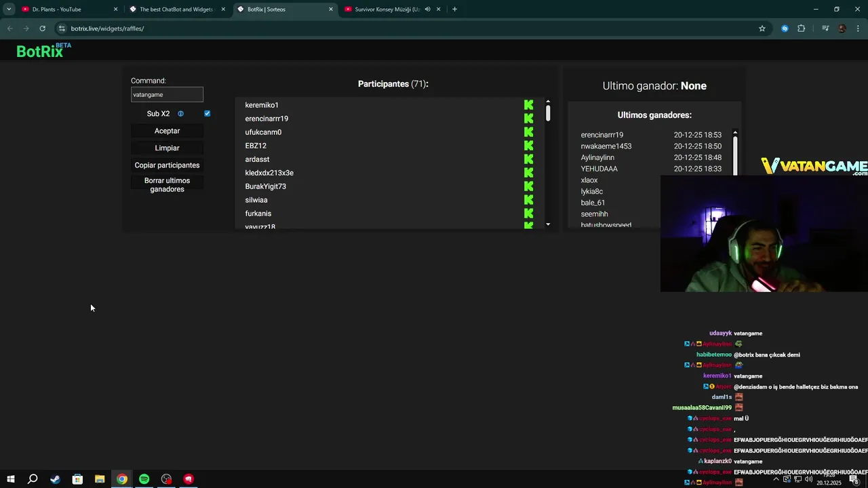Click the Ultimo ganador: None heading

pyautogui.click(x=654, y=86)
